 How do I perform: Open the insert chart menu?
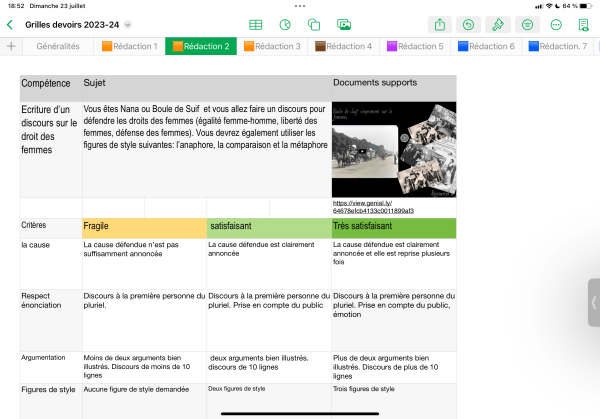(285, 24)
